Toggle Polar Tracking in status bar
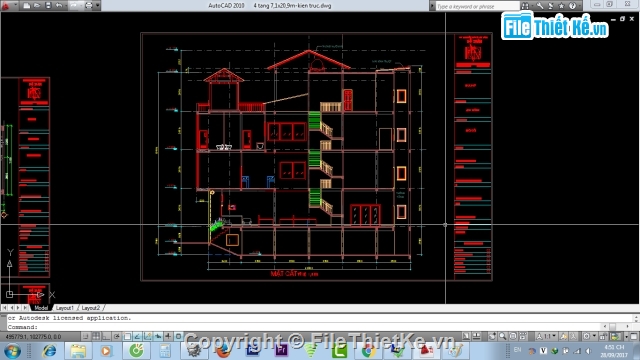640x360 pixels. [117, 336]
